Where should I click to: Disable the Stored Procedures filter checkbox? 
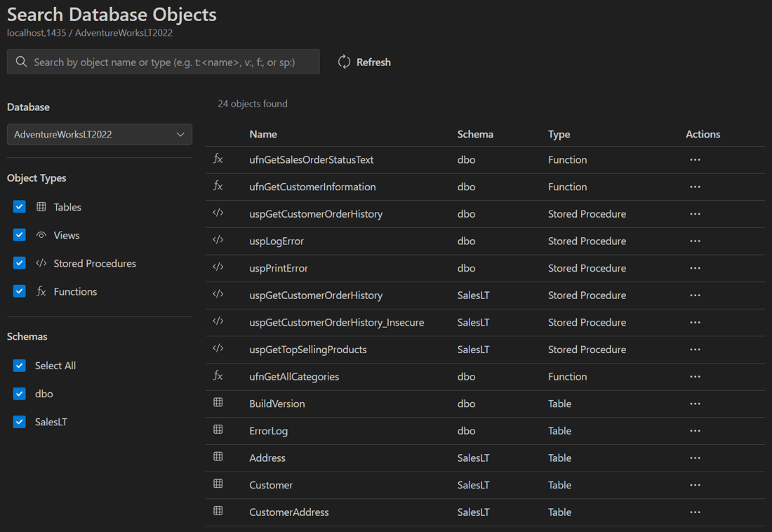point(20,263)
